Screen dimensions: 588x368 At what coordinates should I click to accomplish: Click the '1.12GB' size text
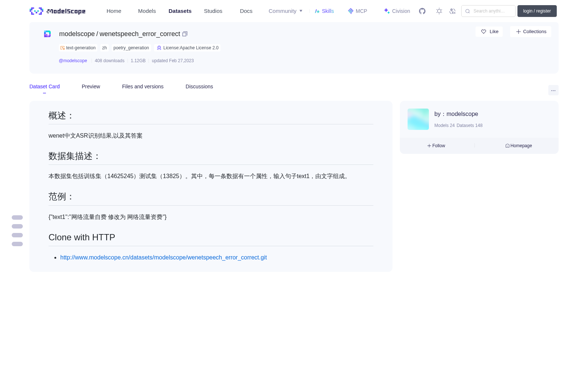138,61
